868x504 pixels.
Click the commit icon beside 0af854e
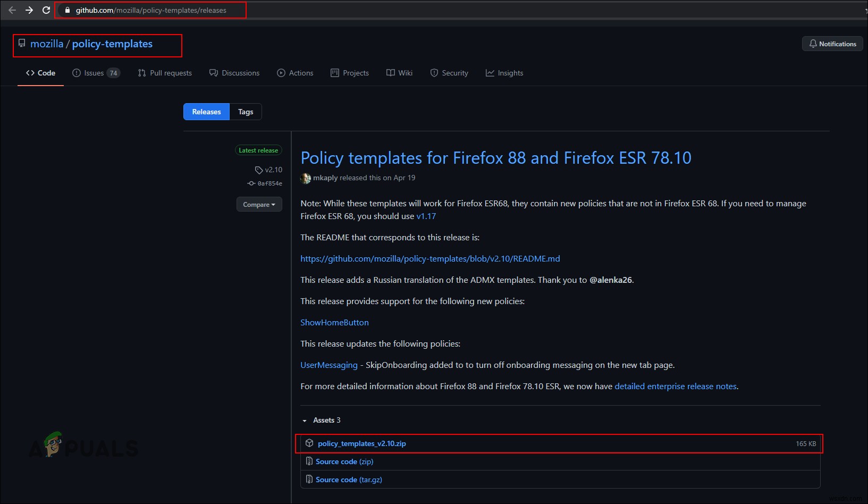tap(251, 183)
